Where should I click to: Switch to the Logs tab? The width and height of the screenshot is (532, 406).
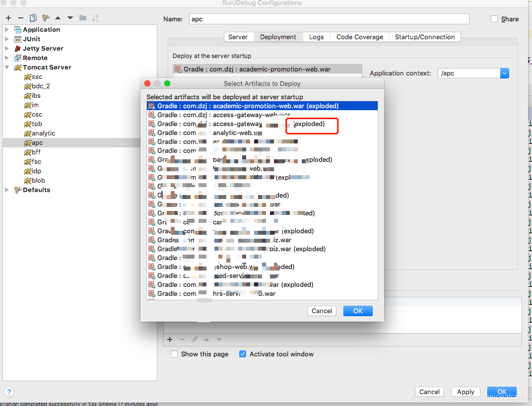click(x=316, y=37)
